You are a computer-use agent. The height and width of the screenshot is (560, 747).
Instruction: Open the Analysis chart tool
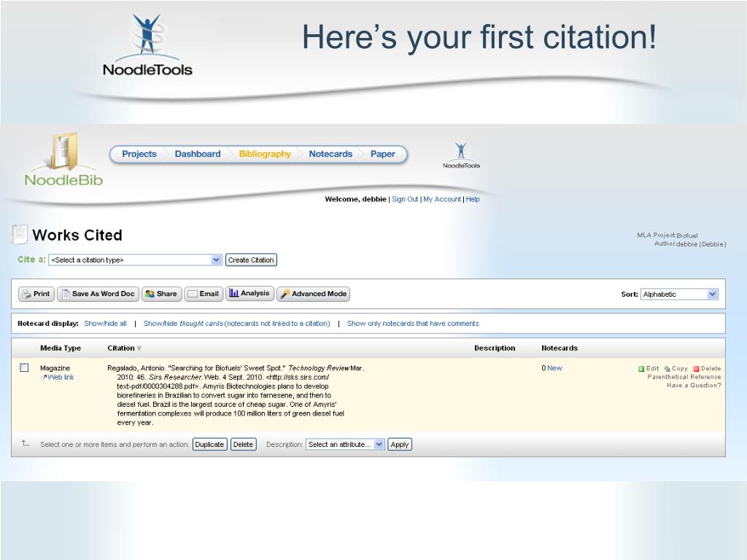click(250, 293)
